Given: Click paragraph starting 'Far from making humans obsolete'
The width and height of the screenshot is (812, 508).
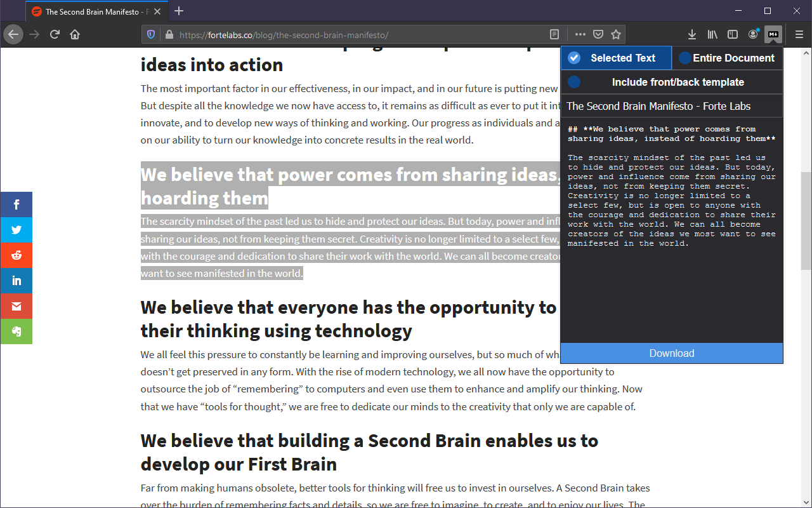Looking at the screenshot, I should click(x=395, y=497).
